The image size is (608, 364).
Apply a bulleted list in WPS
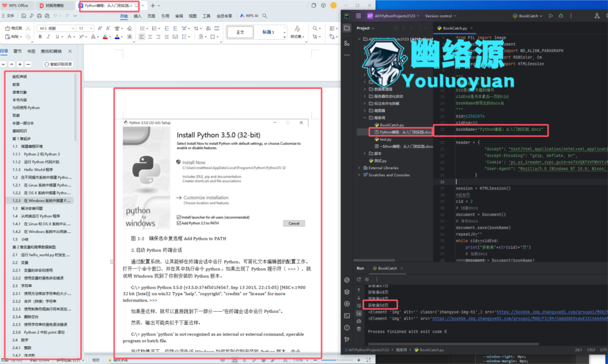[x=142, y=29]
